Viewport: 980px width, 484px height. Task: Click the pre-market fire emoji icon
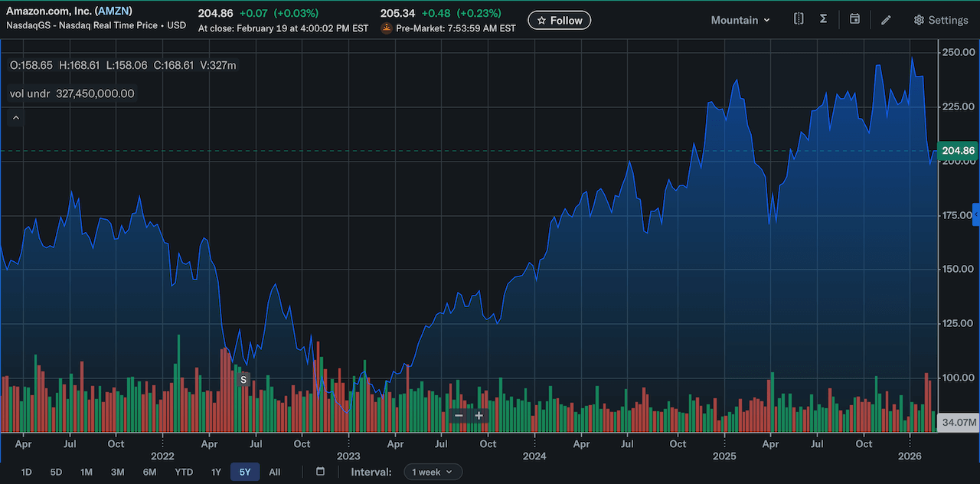click(x=386, y=27)
